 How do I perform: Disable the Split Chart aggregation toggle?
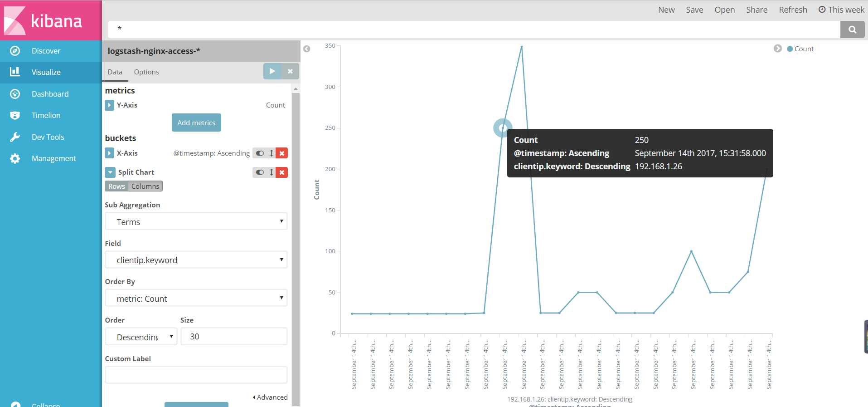(260, 172)
